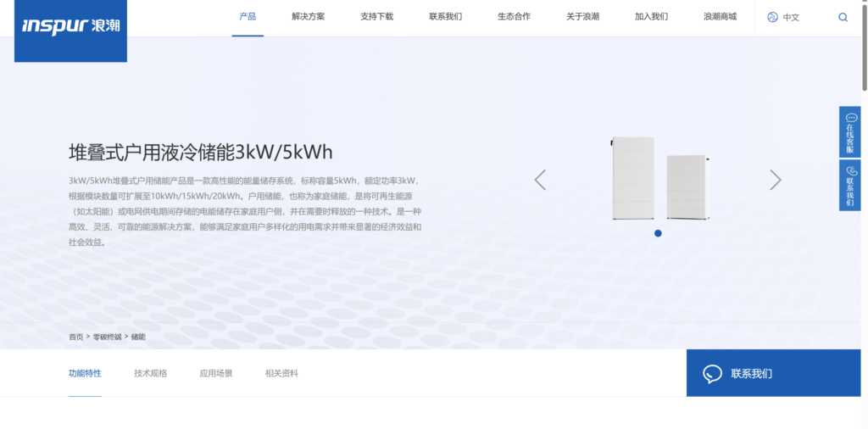
Task: Show next product image with right arrow
Action: click(776, 180)
